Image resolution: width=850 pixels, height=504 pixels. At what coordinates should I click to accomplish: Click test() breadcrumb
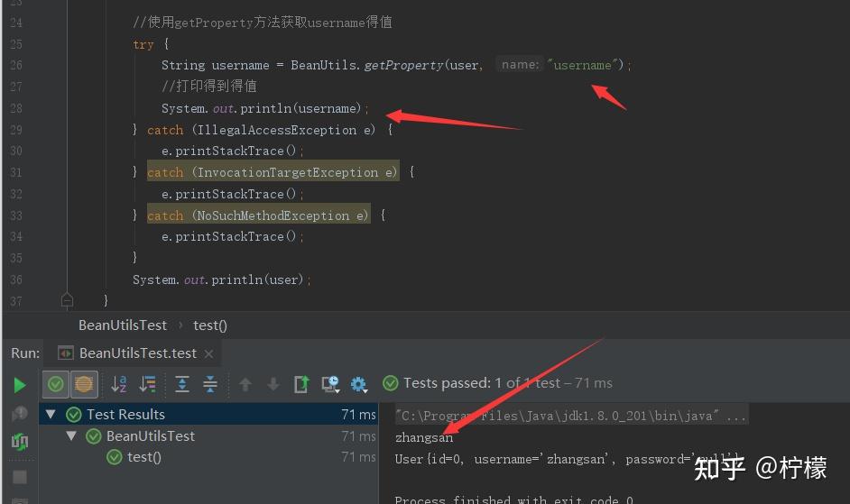(x=209, y=325)
